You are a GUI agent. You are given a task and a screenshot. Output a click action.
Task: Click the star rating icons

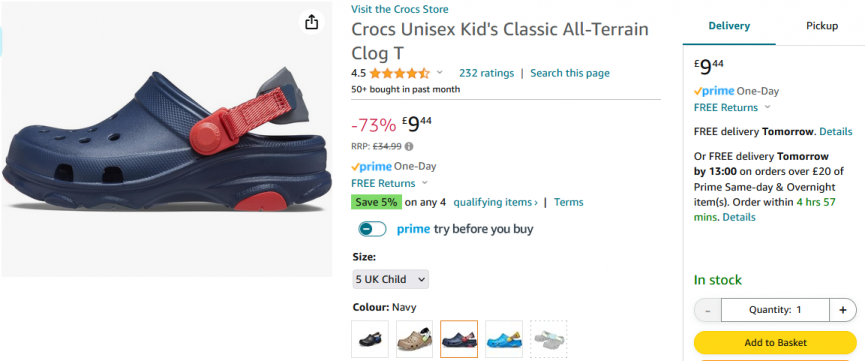[399, 73]
